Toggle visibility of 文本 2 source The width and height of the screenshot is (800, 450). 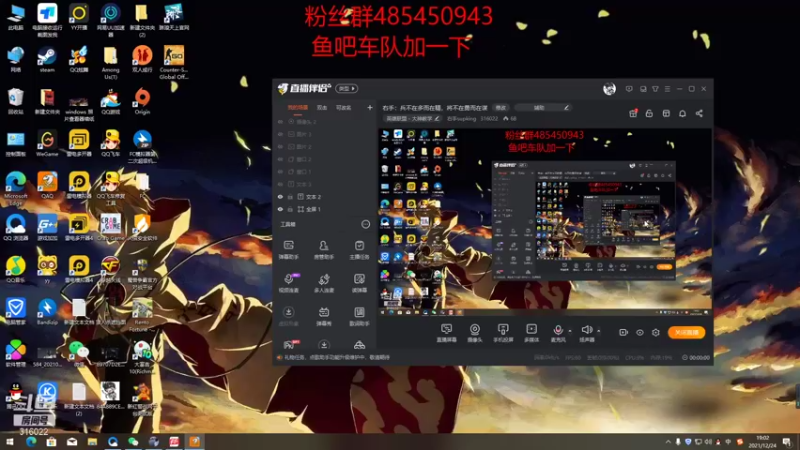point(280,196)
